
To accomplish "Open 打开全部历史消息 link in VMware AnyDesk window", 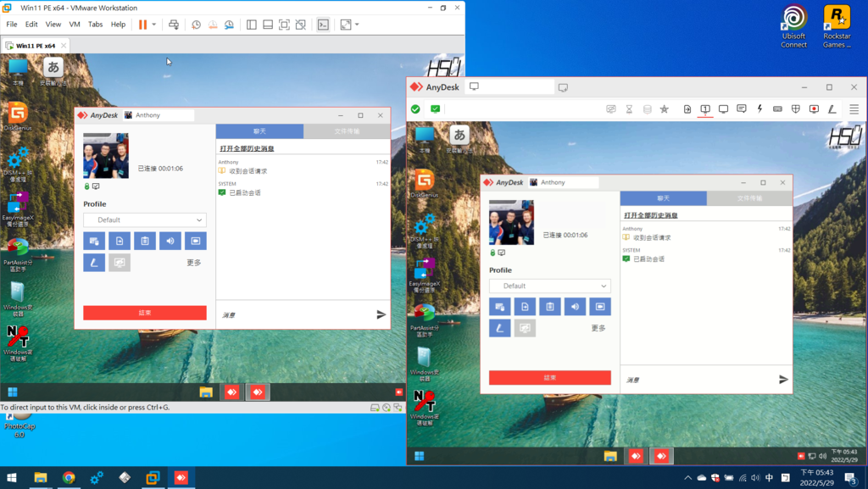I will pyautogui.click(x=247, y=148).
